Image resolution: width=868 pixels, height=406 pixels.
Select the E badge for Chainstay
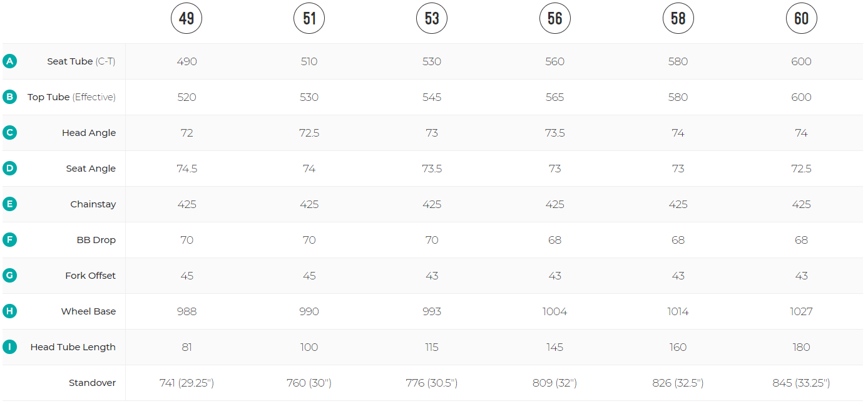pyautogui.click(x=9, y=204)
